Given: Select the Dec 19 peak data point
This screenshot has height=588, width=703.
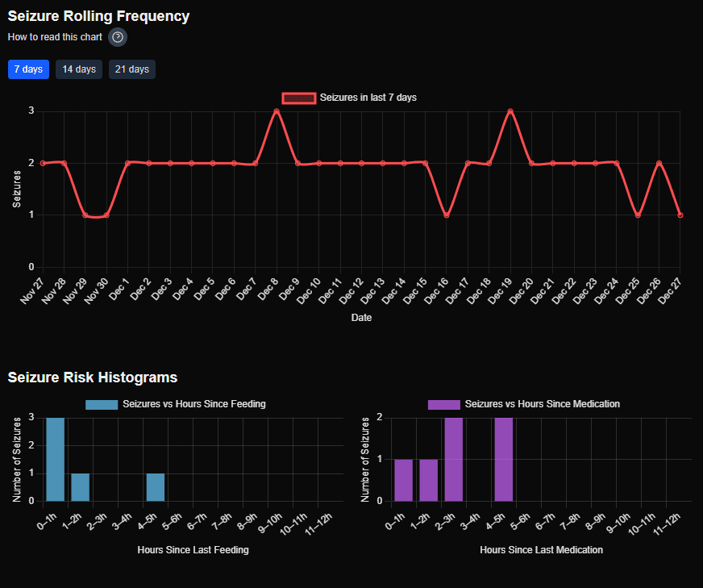Looking at the screenshot, I should pyautogui.click(x=510, y=110).
